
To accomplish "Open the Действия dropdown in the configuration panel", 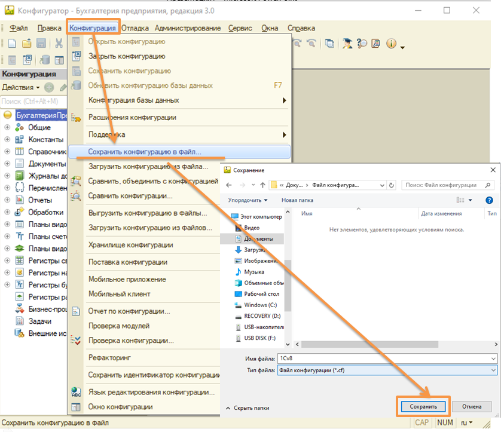I will (x=20, y=87).
